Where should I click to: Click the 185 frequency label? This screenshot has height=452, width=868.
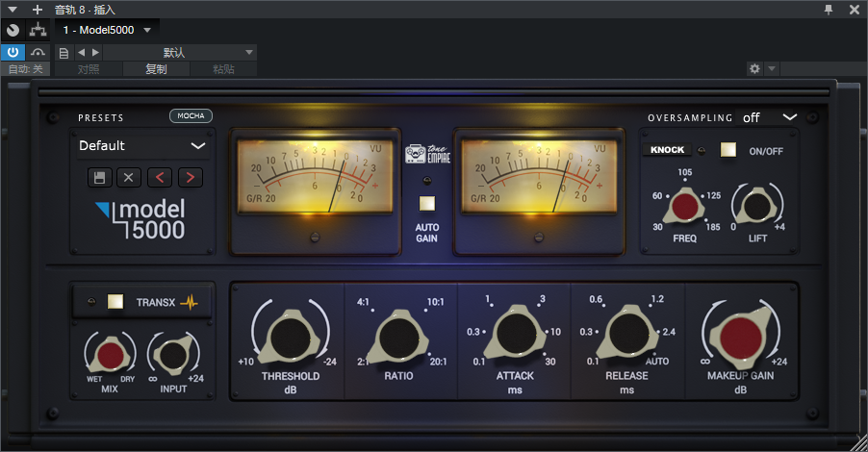(713, 227)
